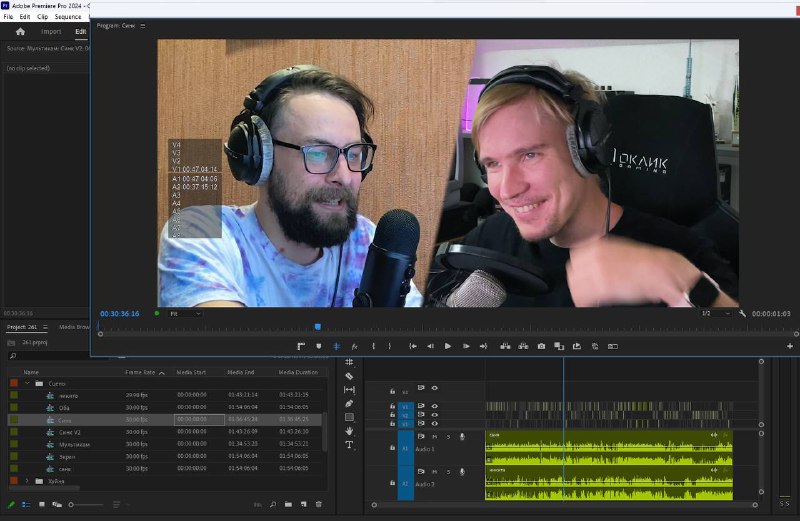Open the Clip menu
This screenshot has height=521, width=800.
click(x=42, y=17)
